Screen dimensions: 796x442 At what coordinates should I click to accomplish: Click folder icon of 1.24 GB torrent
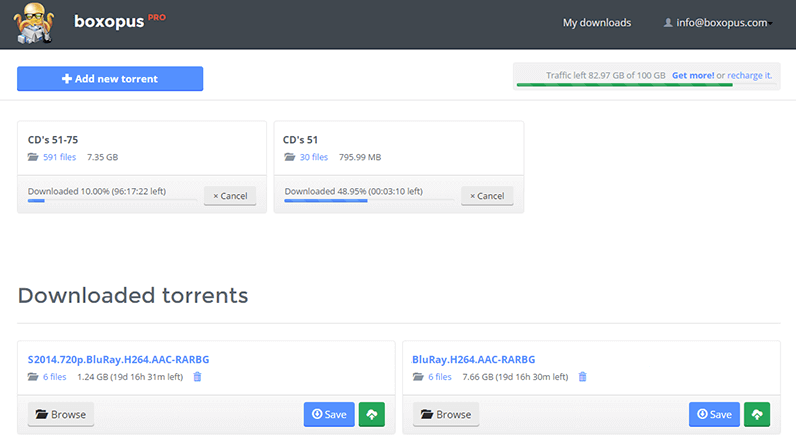pos(33,377)
